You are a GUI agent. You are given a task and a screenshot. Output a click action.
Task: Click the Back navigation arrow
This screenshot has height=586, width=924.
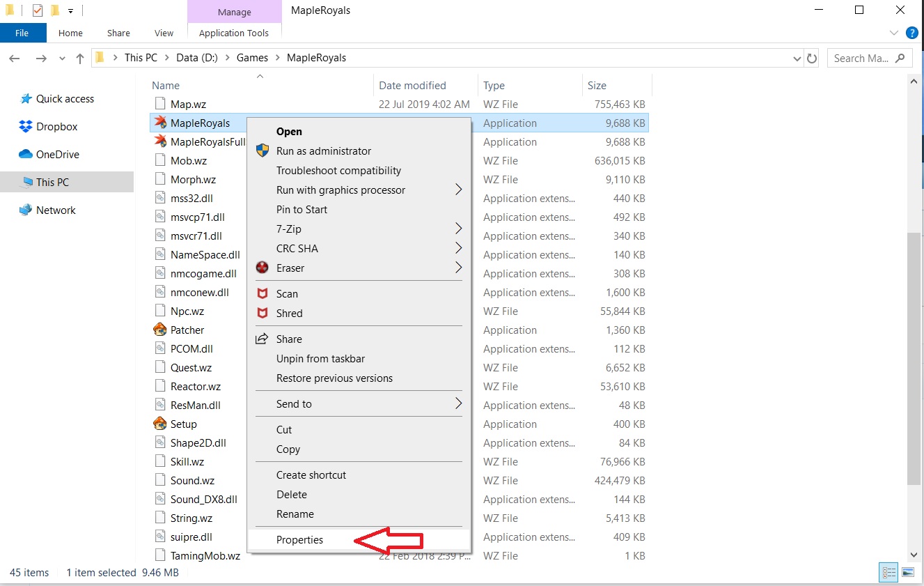(15, 59)
